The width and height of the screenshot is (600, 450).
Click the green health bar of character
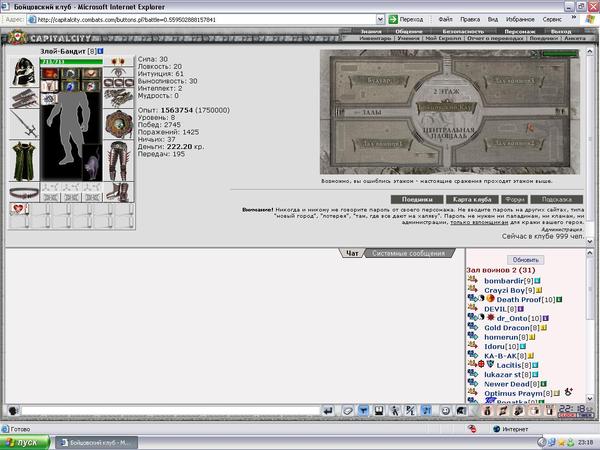(x=71, y=61)
